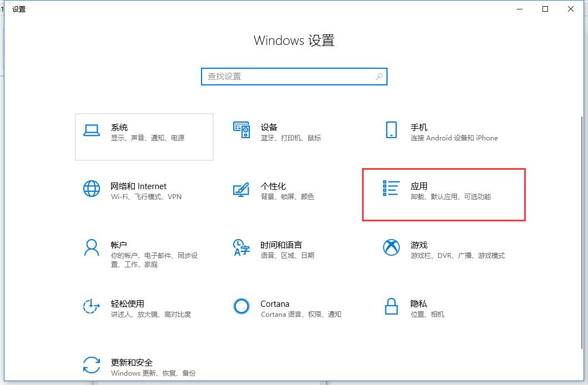Click the 查找设置 search field

(289, 77)
